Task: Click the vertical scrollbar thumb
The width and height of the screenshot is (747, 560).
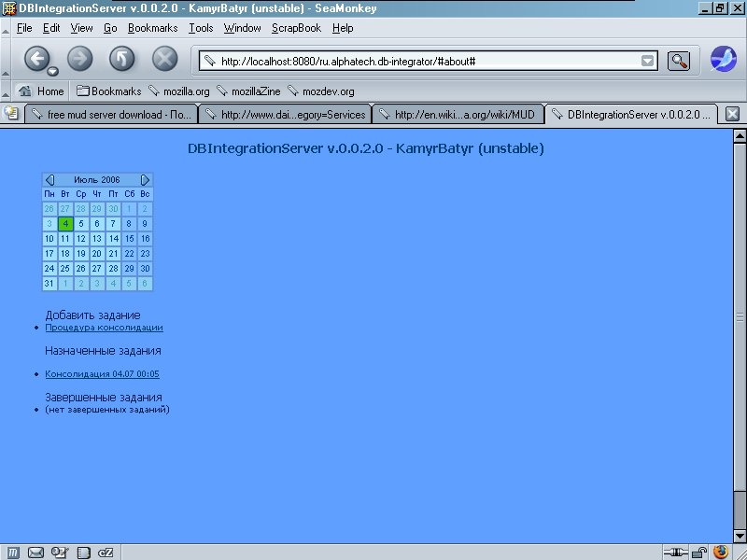Action: click(x=740, y=316)
